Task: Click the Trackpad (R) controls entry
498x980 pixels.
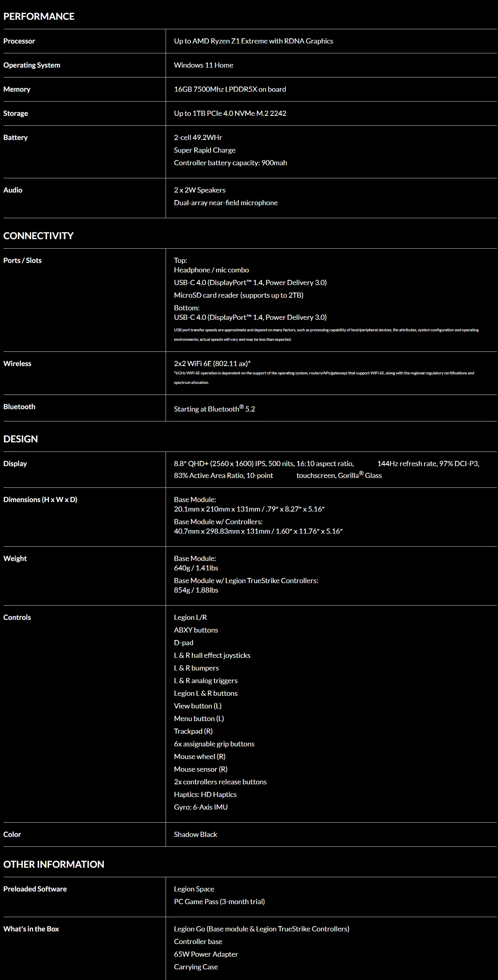Action: coord(193,731)
